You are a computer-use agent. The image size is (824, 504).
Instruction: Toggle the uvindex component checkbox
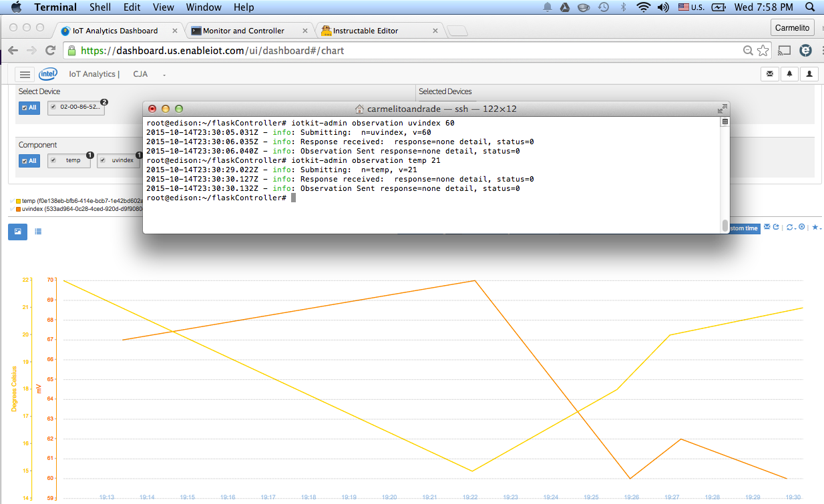[x=104, y=160]
